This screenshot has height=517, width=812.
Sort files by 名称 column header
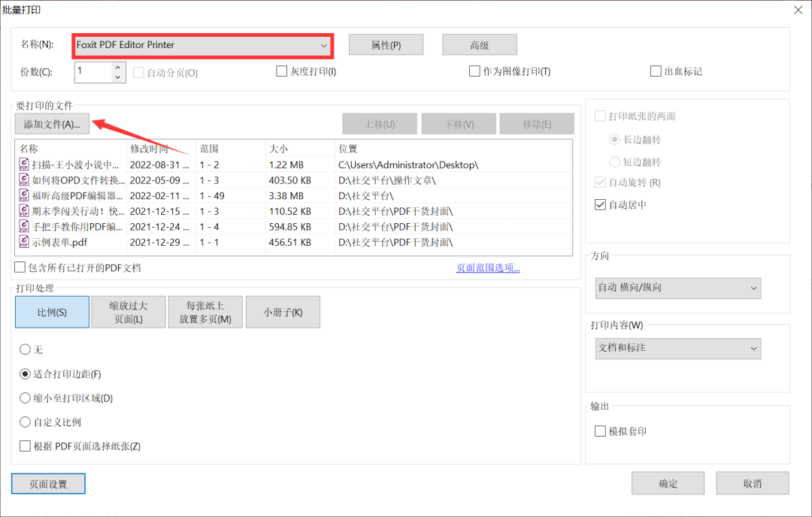[x=71, y=149]
